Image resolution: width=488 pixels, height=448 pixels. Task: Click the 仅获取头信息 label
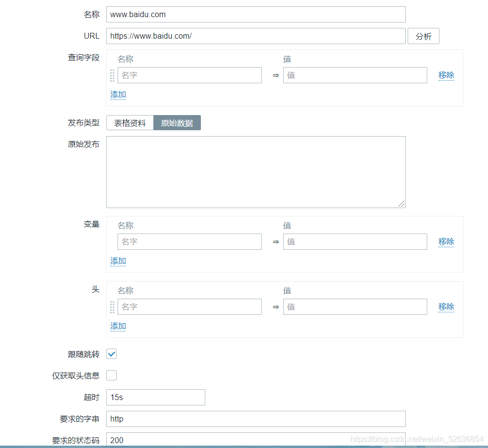[75, 376]
